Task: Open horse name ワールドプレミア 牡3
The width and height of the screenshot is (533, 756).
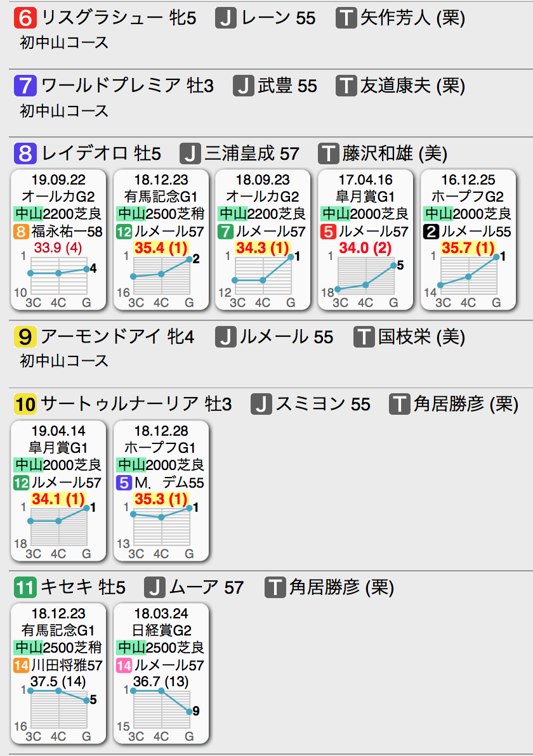Action: click(128, 86)
